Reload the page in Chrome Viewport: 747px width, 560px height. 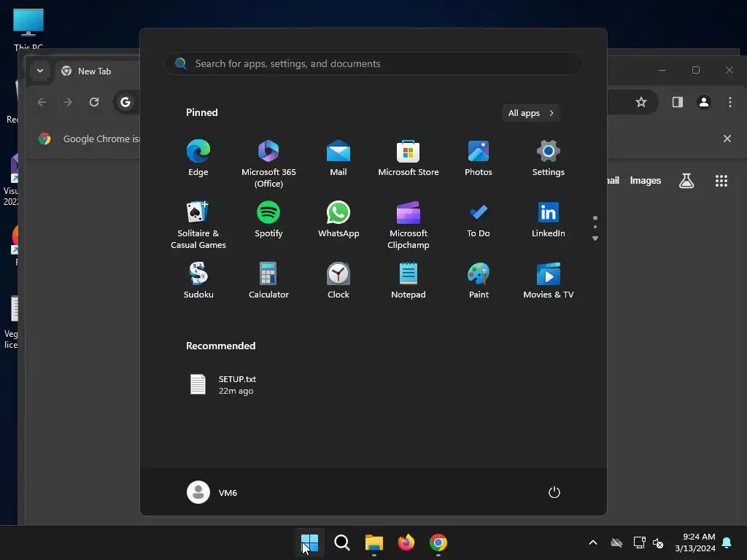click(x=94, y=102)
